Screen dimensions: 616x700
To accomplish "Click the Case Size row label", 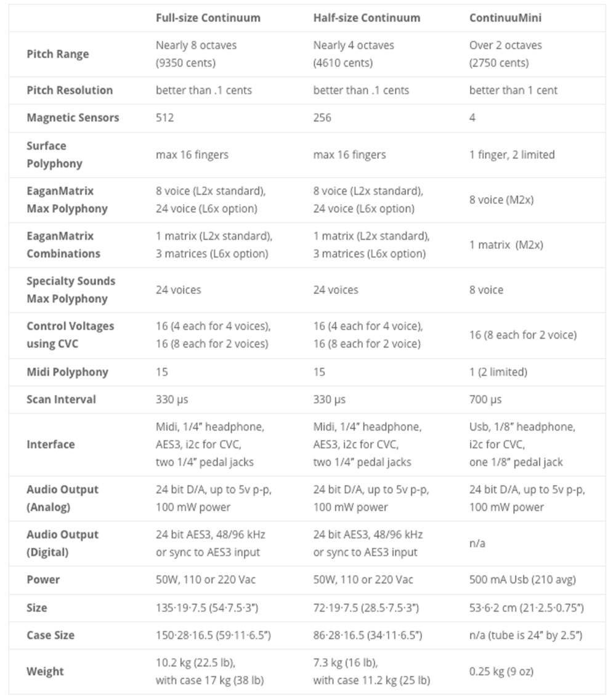I will pos(51,635).
